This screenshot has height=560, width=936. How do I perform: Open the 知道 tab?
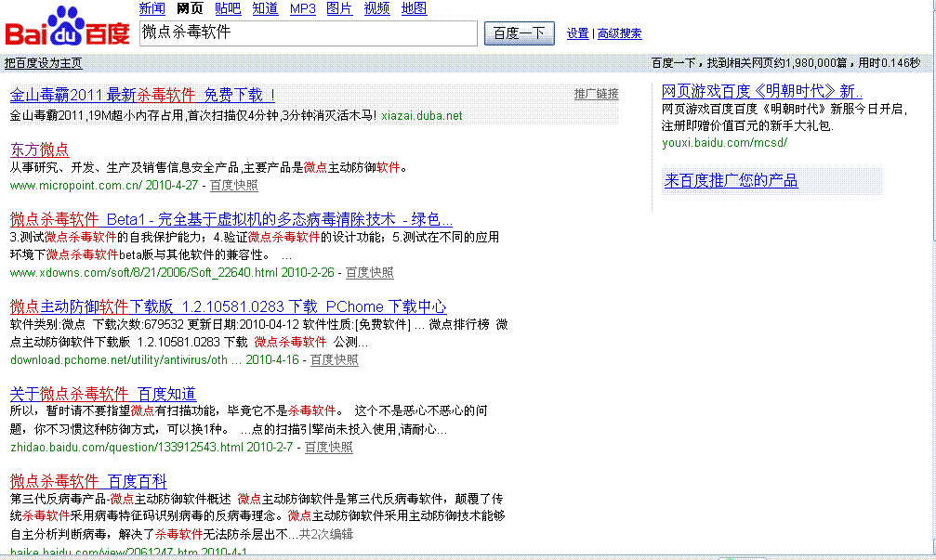[x=265, y=8]
